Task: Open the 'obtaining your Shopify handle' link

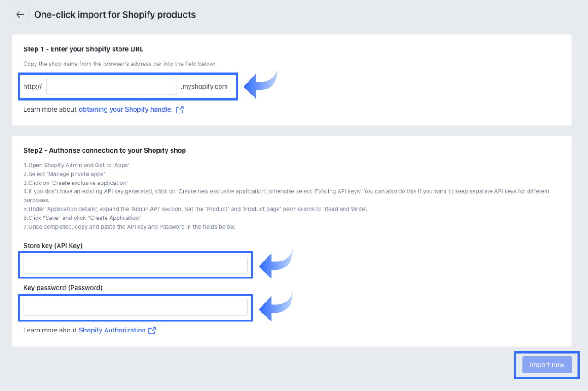Action: 125,110
